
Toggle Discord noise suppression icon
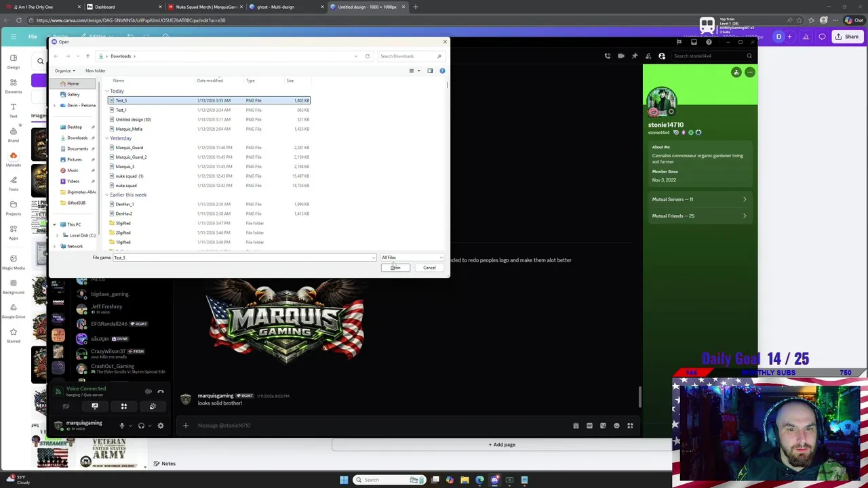point(149,392)
